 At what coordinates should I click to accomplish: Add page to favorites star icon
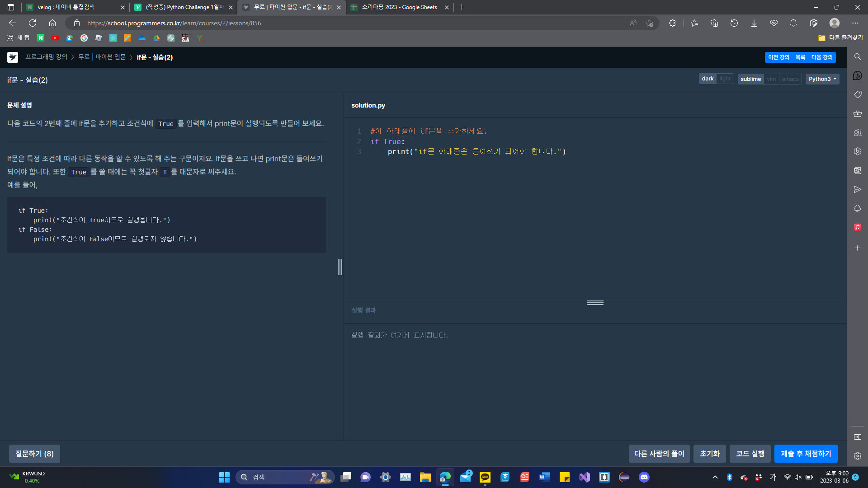[650, 23]
